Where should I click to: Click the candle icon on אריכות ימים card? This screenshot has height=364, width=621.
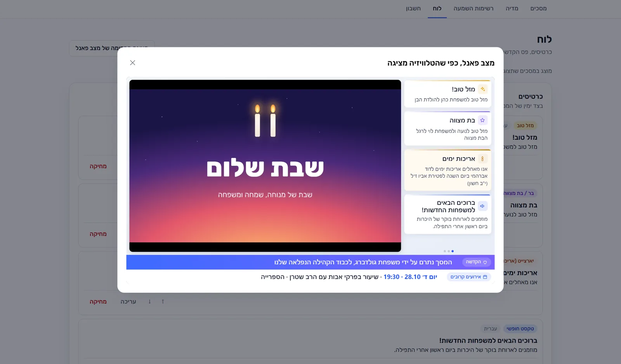click(x=482, y=159)
